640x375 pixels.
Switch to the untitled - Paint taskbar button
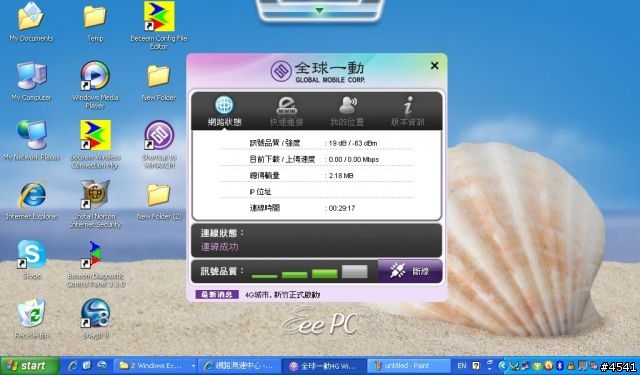click(409, 366)
